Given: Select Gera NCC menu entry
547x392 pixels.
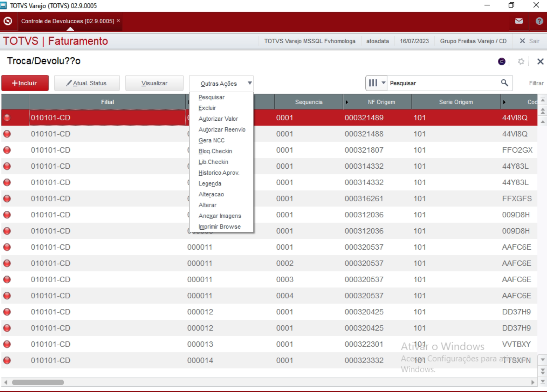Looking at the screenshot, I should pyautogui.click(x=211, y=140).
